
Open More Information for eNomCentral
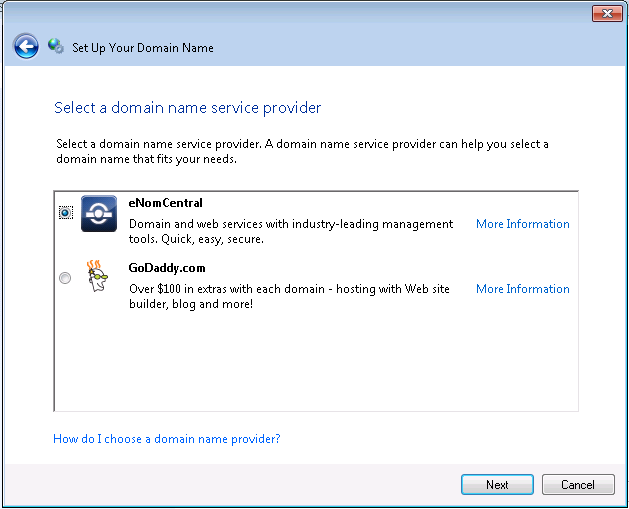tap(522, 224)
